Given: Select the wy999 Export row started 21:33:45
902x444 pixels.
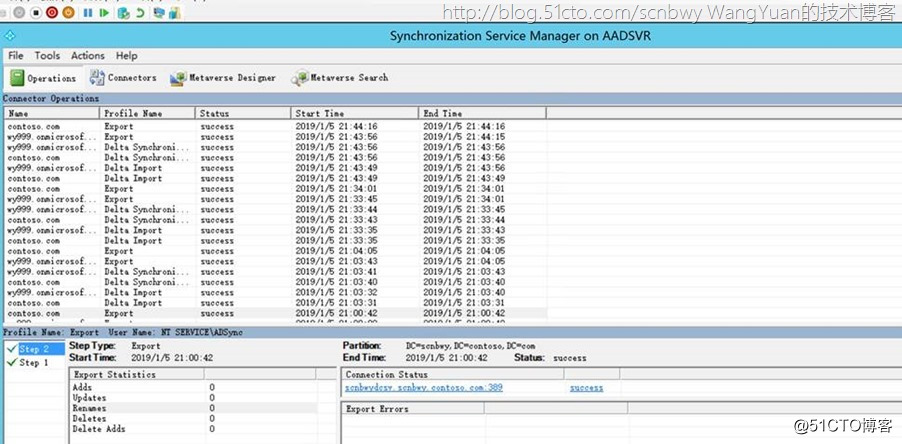Looking at the screenshot, I should pyautogui.click(x=275, y=199).
